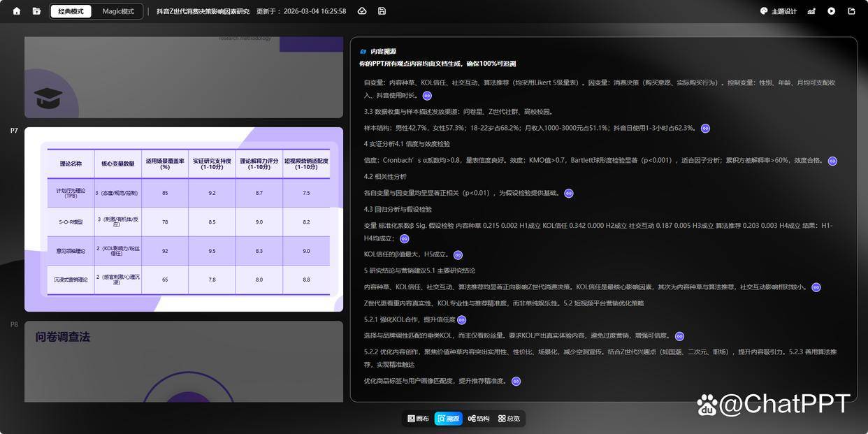Screen dimensions: 868x434
Task: Start slideshow with the play icon
Action: click(x=832, y=11)
